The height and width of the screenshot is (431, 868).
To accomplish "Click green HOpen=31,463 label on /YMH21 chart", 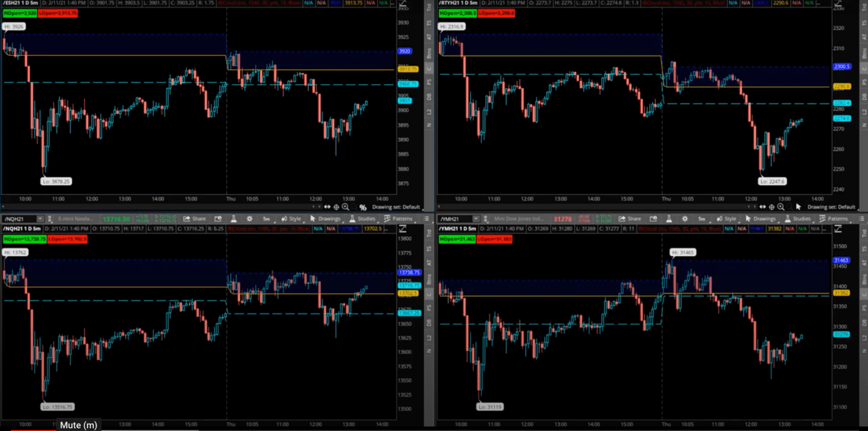I will pos(457,239).
